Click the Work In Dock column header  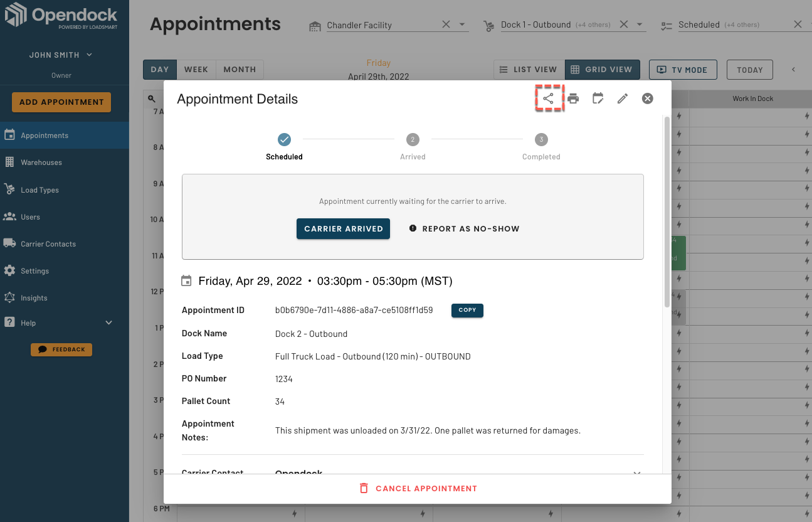752,99
